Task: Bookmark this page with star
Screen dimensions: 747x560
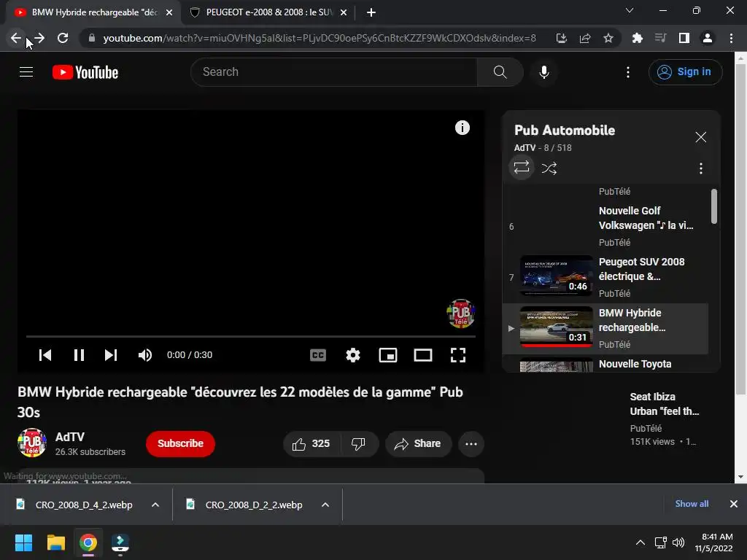Action: pyautogui.click(x=608, y=38)
